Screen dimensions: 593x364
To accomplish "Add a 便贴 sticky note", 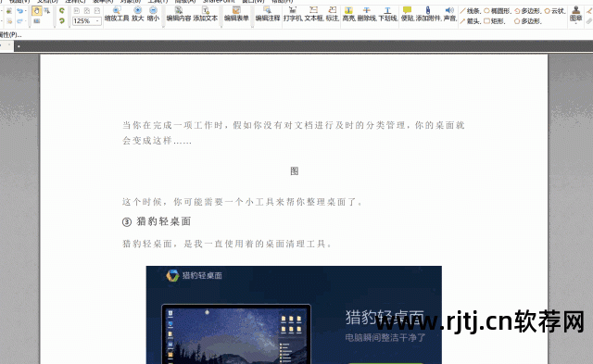I will (408, 14).
